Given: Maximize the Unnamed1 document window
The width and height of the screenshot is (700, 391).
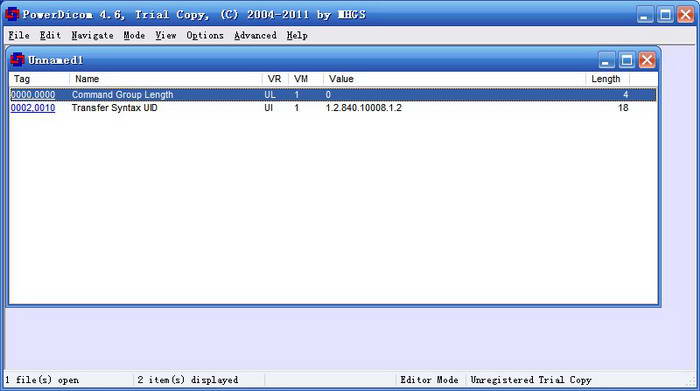Looking at the screenshot, I should coord(626,60).
